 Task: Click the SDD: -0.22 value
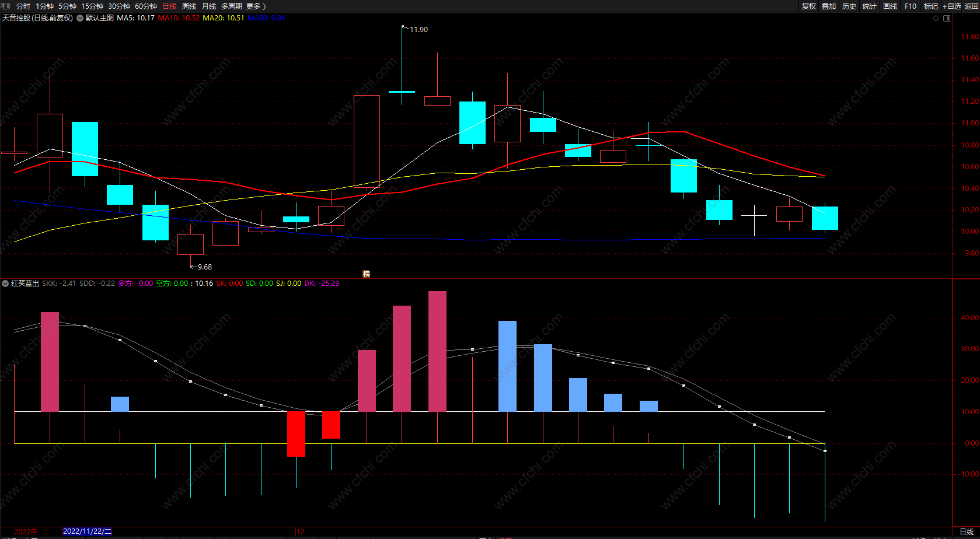tap(97, 283)
